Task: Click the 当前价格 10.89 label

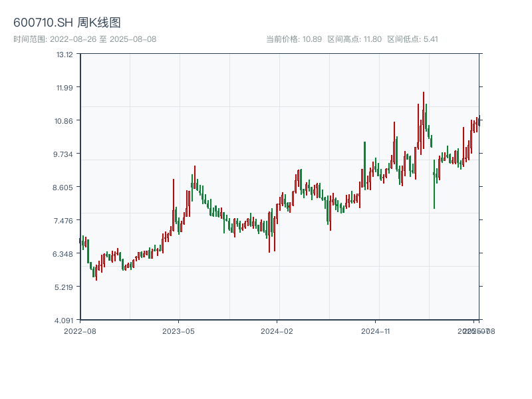Action: (x=294, y=39)
